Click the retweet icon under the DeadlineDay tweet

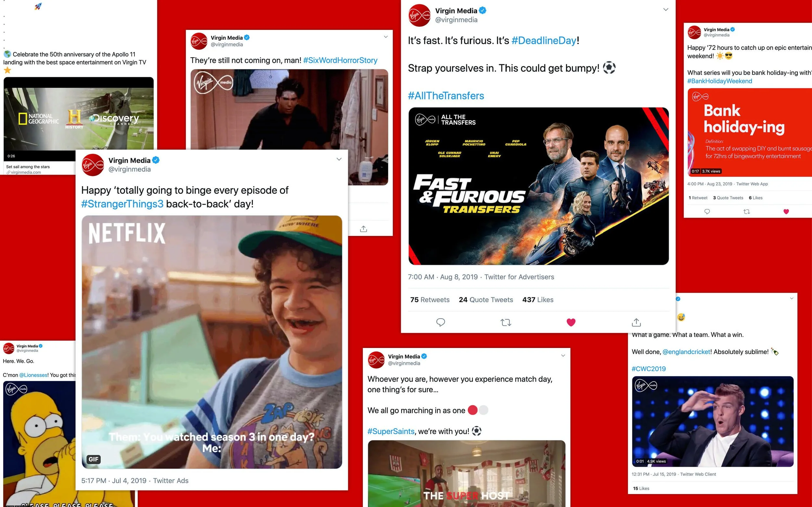click(506, 323)
